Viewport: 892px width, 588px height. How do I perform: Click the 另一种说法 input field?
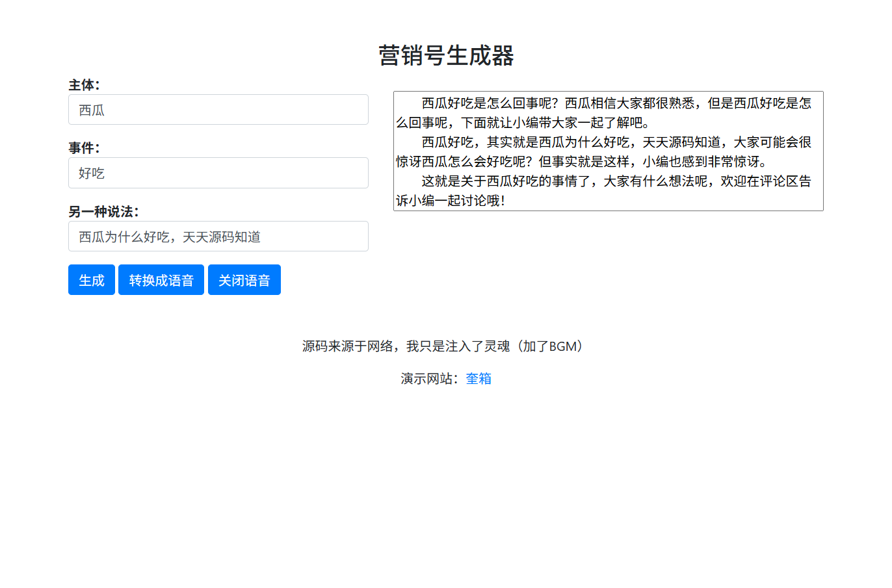pos(218,236)
